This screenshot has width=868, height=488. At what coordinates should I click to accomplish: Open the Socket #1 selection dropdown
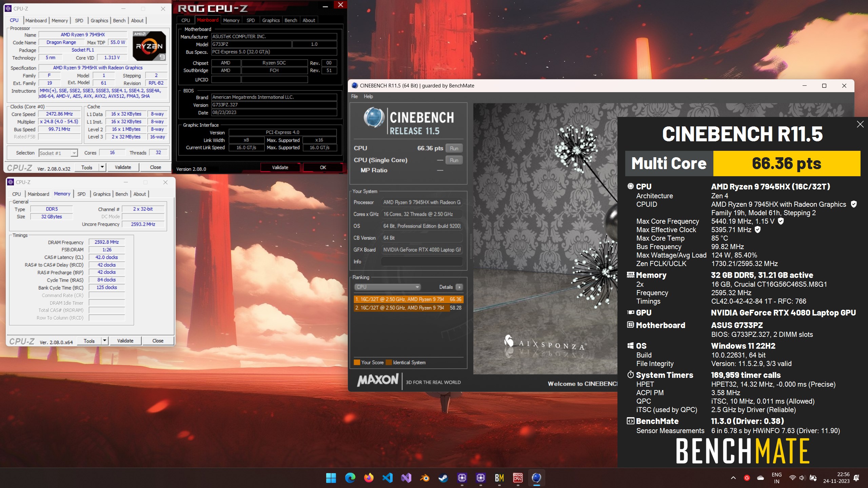click(x=58, y=153)
